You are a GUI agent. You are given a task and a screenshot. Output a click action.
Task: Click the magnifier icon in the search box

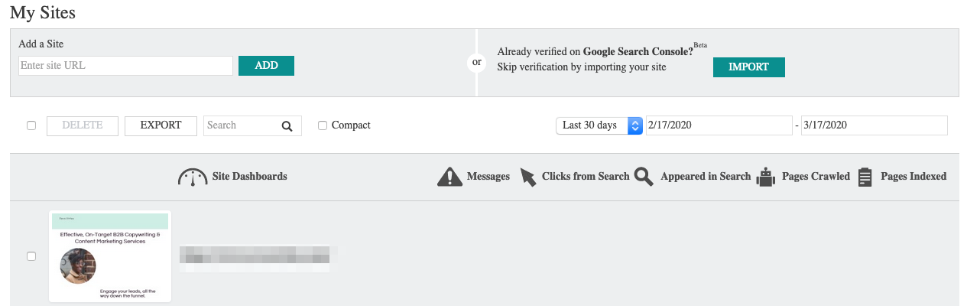tap(287, 126)
